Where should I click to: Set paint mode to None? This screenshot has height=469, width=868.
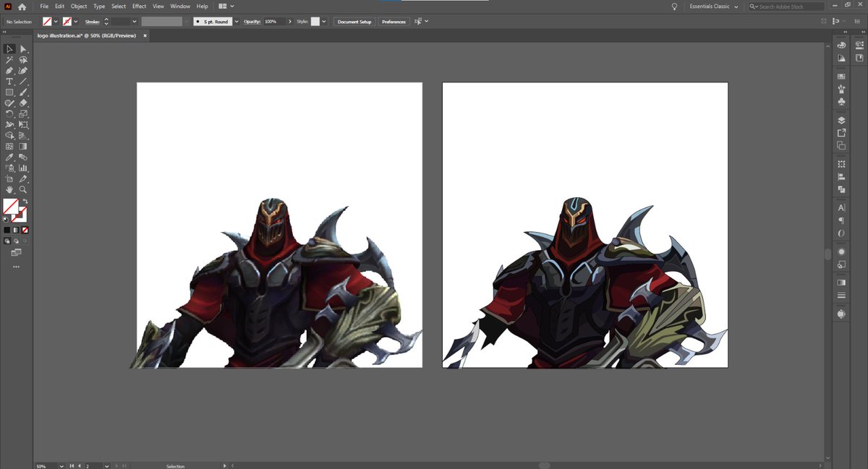pyautogui.click(x=25, y=230)
